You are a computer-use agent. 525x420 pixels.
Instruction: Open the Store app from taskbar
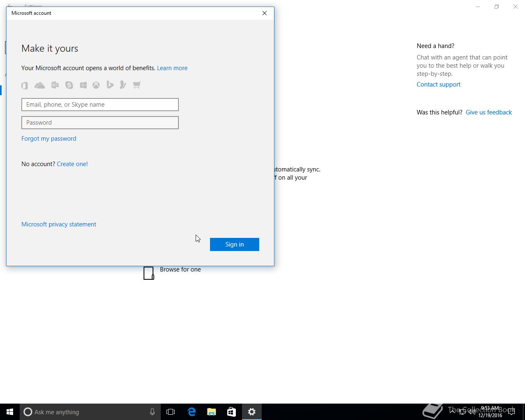click(x=231, y=412)
